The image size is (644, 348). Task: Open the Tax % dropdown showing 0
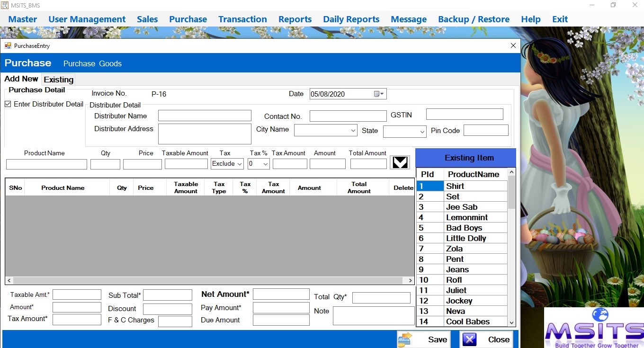click(265, 163)
